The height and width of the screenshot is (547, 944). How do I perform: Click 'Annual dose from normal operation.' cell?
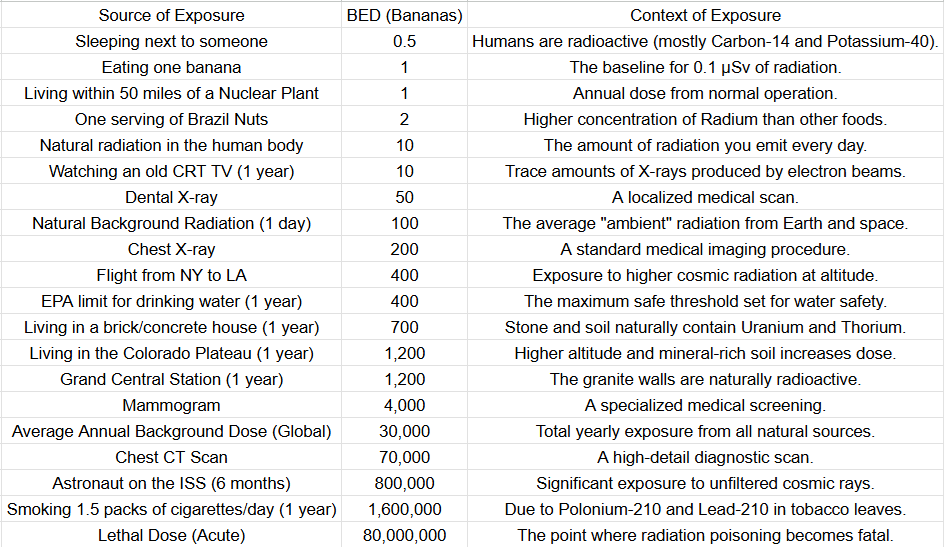click(x=705, y=93)
